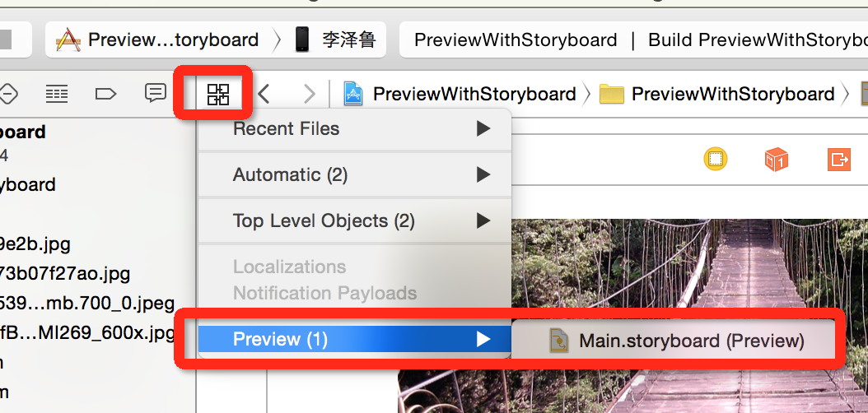Open the related items grid menu
The width and height of the screenshot is (868, 413).
point(218,94)
